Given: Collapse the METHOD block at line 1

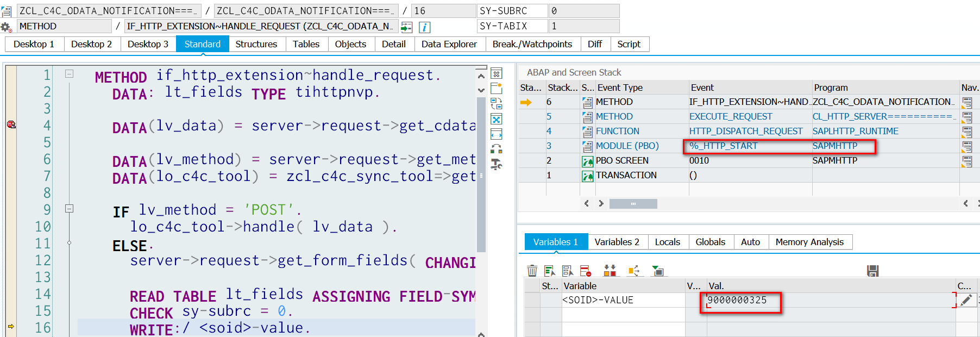Looking at the screenshot, I should (x=69, y=73).
